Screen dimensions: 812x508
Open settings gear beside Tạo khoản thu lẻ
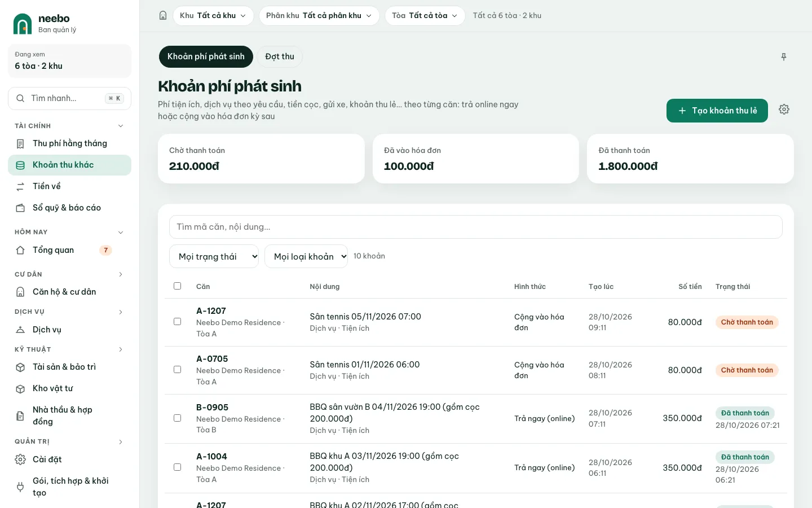pos(784,110)
